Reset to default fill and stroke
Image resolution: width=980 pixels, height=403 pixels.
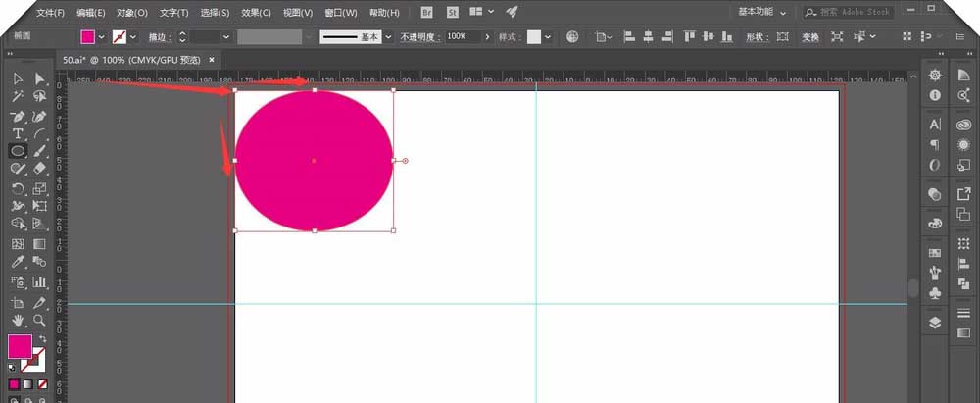pyautogui.click(x=12, y=367)
